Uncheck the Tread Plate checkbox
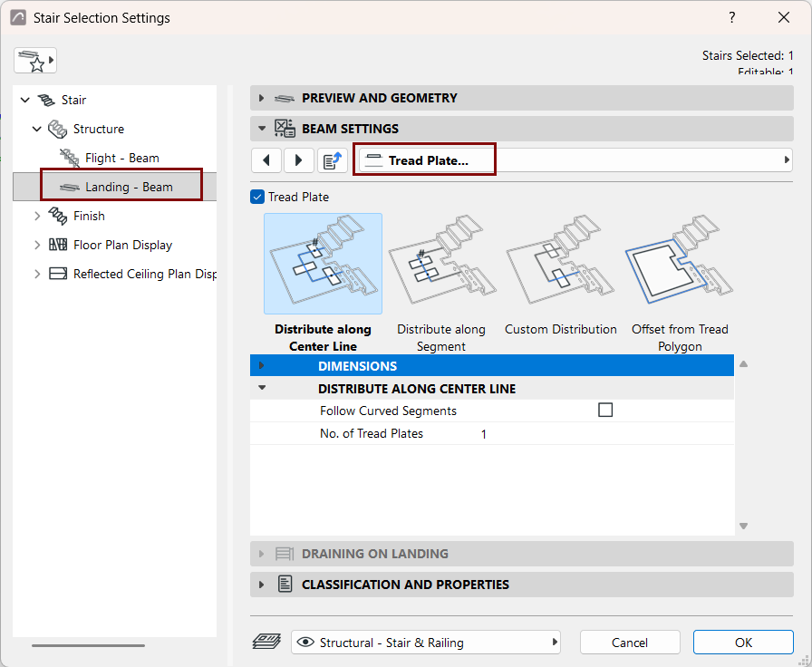This screenshot has height=667, width=812. pyautogui.click(x=257, y=197)
